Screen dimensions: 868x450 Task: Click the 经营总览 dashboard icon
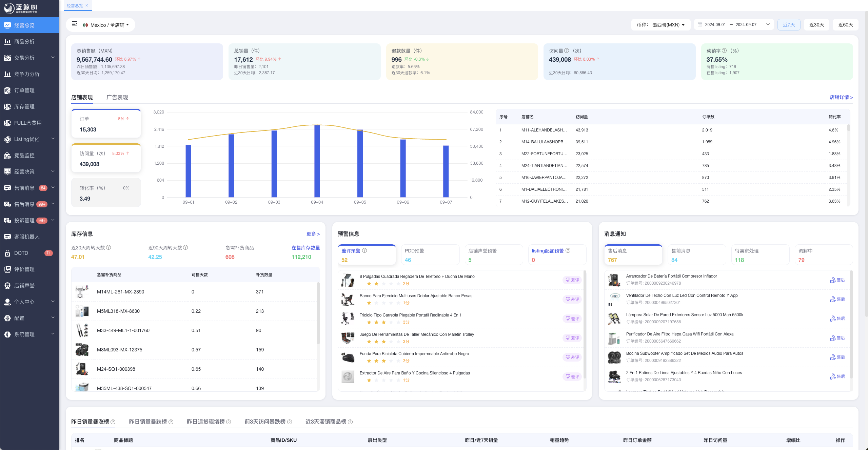(x=7, y=25)
